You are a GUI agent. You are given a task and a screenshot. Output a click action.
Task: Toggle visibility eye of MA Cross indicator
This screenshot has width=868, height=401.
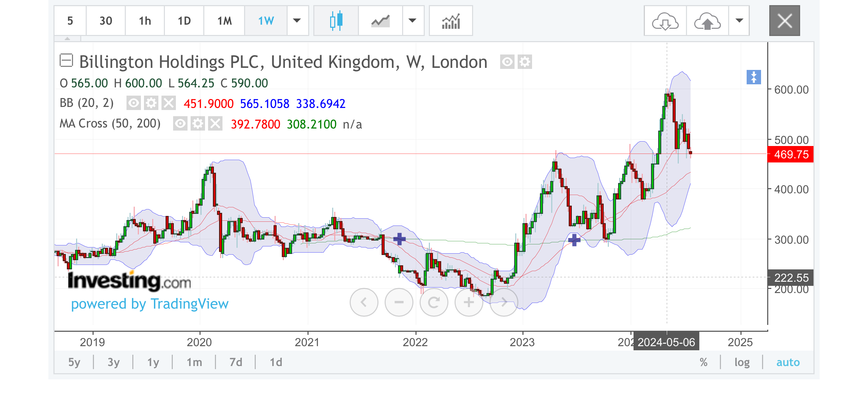180,123
